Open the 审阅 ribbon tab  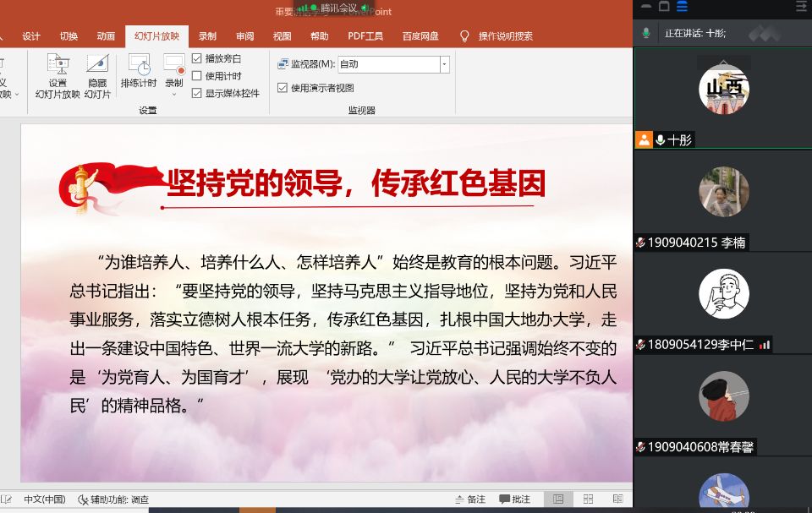[244, 36]
